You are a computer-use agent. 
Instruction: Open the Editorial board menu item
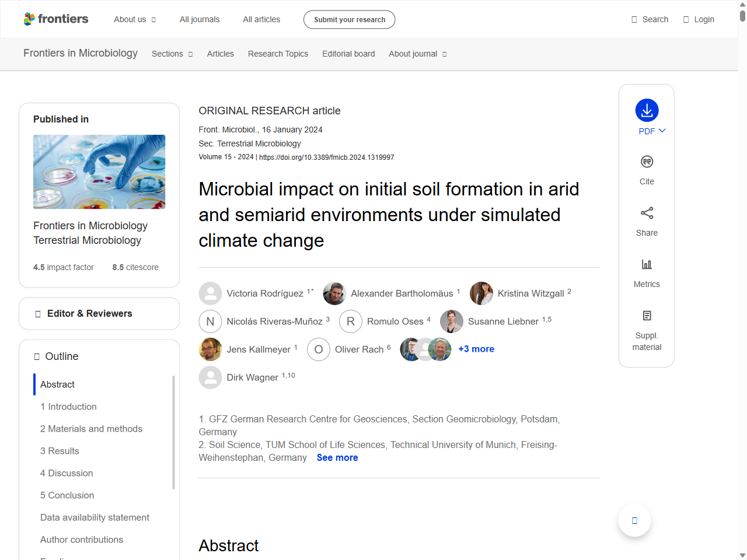[348, 54]
